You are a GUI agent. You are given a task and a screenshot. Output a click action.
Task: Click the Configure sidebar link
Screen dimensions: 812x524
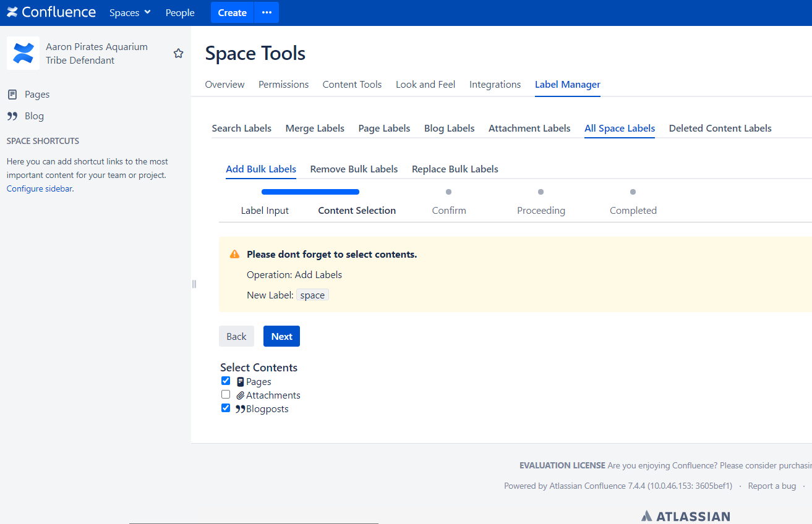[x=40, y=189]
